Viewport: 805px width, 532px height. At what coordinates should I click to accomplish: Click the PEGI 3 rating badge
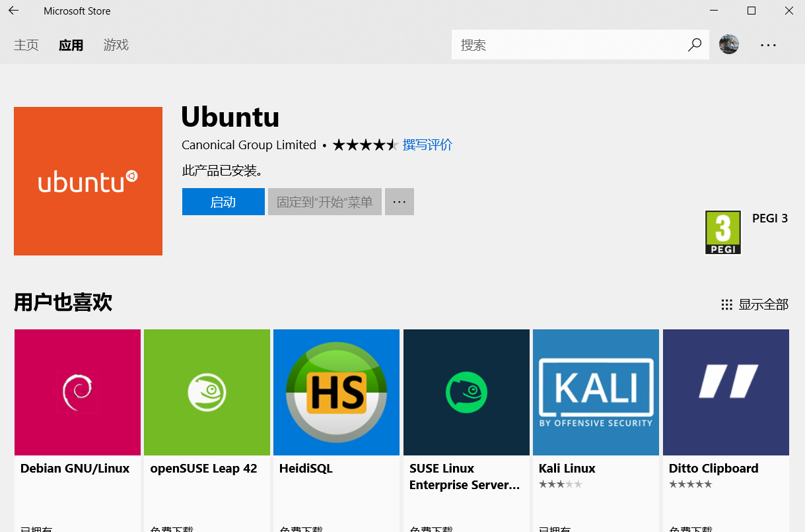(x=723, y=232)
